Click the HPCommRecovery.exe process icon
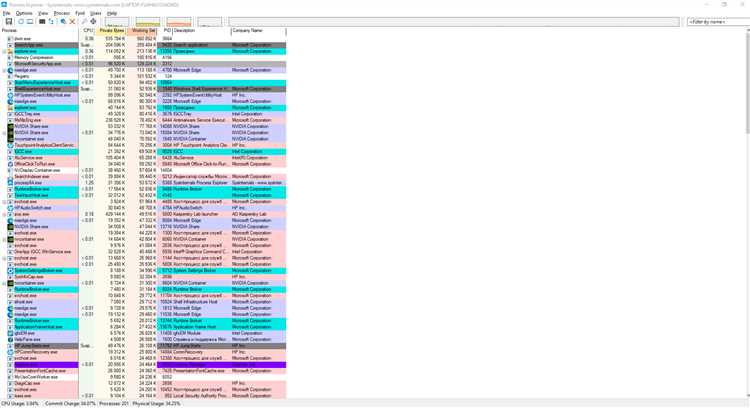Screen dimensions: 750x408 (10, 352)
